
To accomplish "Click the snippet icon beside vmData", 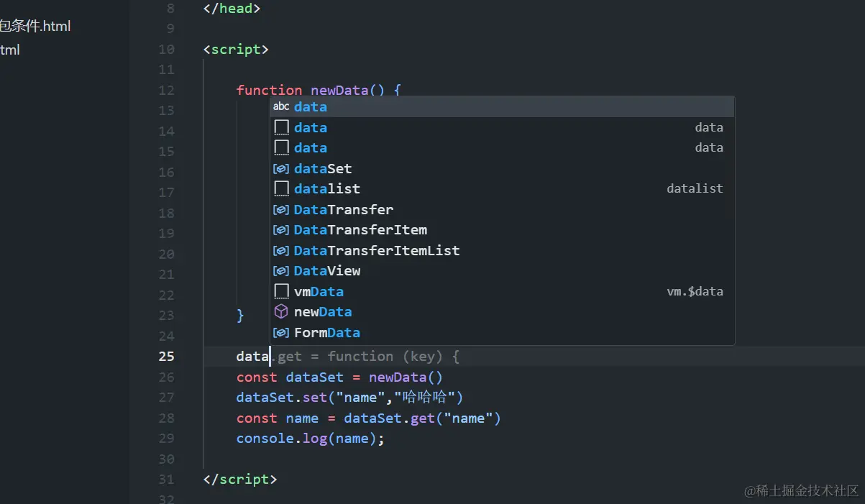I will (x=281, y=291).
